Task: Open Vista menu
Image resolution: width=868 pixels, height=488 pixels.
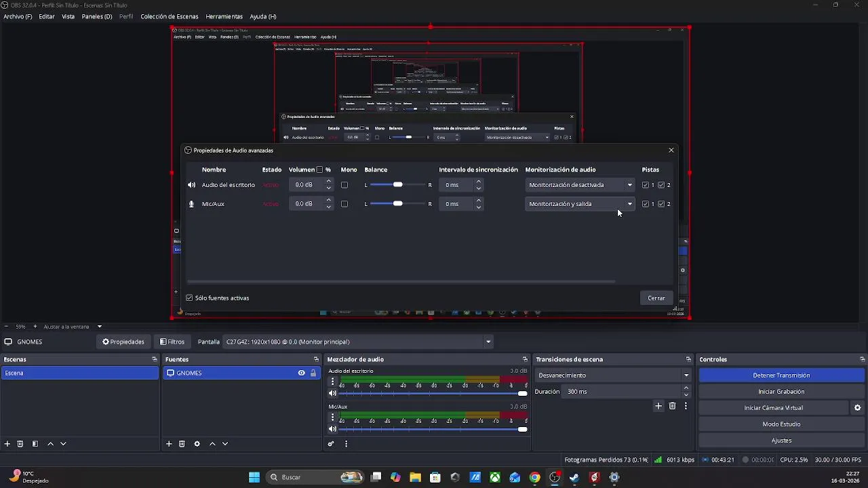Action: coord(68,16)
